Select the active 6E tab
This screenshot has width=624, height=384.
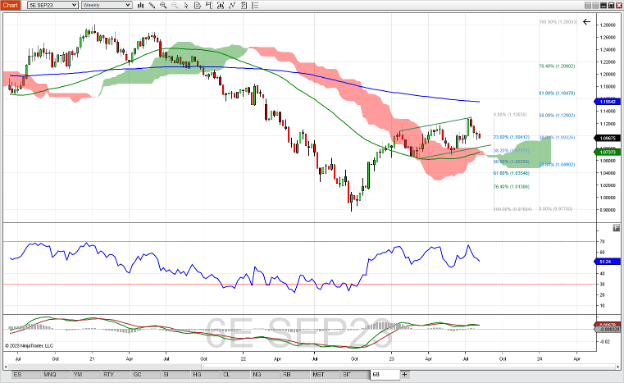coord(385,374)
